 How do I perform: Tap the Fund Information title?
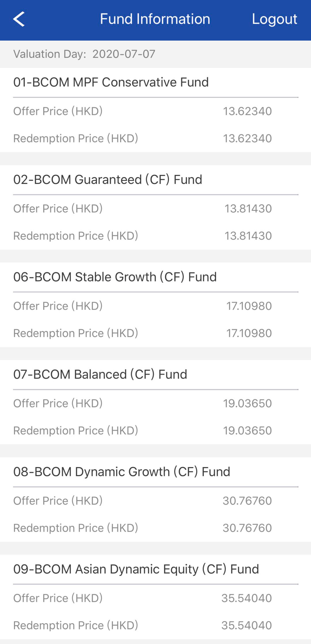155,19
